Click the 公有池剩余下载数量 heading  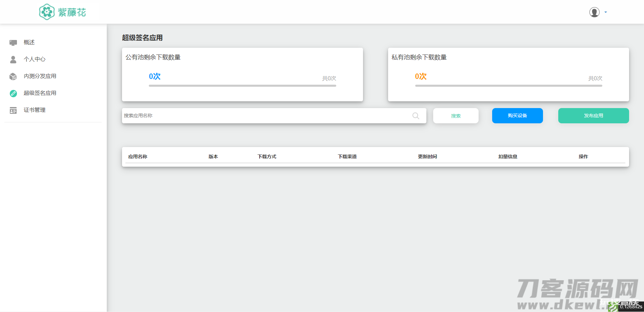(153, 57)
